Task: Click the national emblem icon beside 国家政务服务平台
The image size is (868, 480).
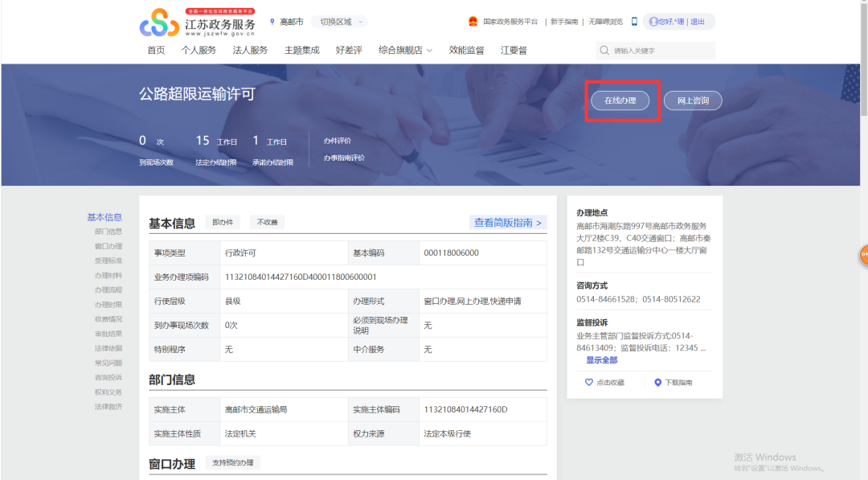Action: pyautogui.click(x=473, y=22)
